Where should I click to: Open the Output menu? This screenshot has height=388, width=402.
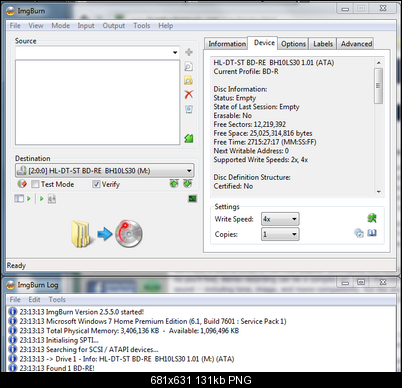[x=114, y=26]
